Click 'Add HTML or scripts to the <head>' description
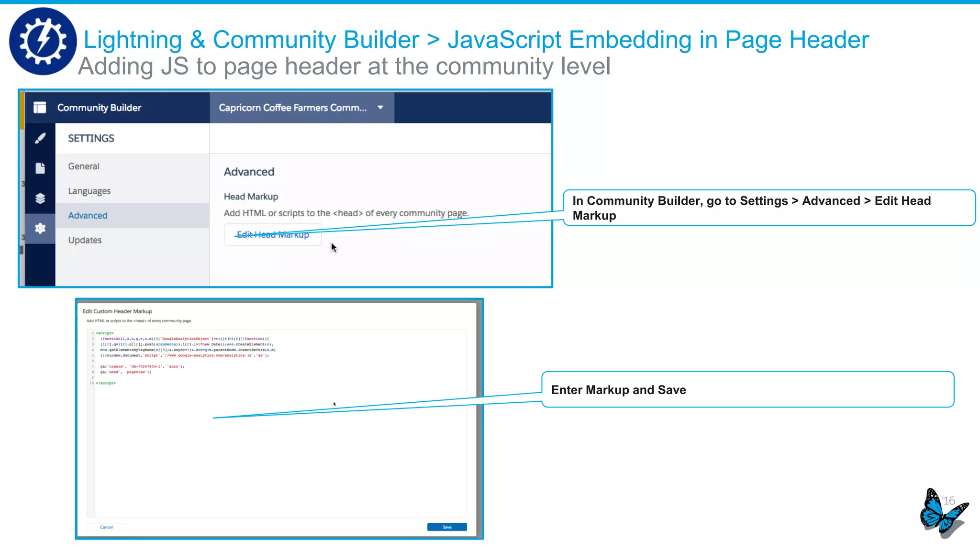Image resolution: width=980 pixels, height=551 pixels. click(346, 213)
